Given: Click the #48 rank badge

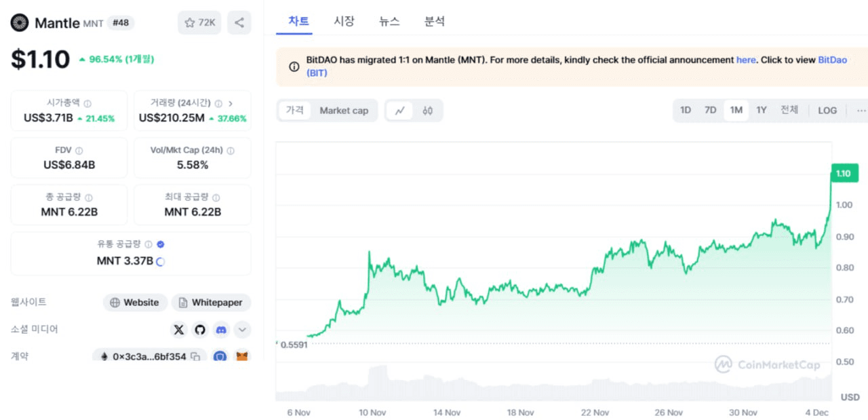Looking at the screenshot, I should pyautogui.click(x=121, y=22).
